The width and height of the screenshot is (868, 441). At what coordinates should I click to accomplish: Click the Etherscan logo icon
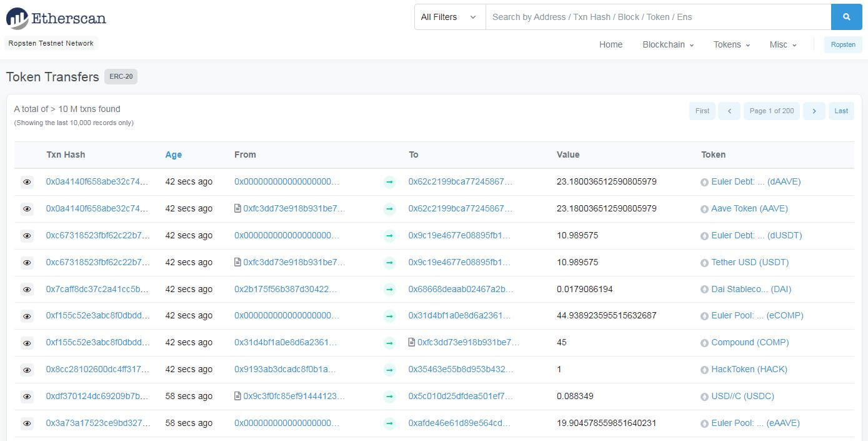pos(17,19)
